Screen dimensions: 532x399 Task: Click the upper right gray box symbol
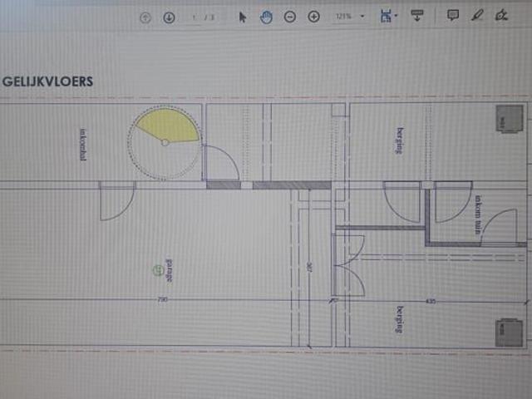[510, 119]
